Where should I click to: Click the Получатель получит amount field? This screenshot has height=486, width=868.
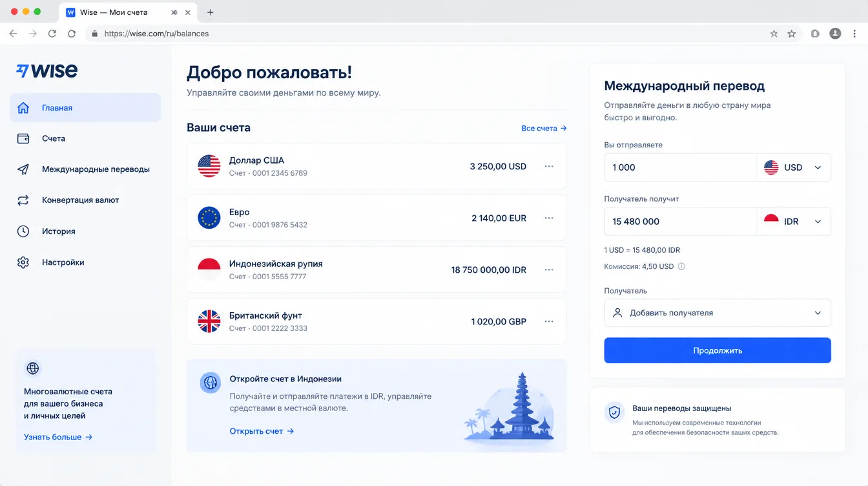tap(680, 222)
